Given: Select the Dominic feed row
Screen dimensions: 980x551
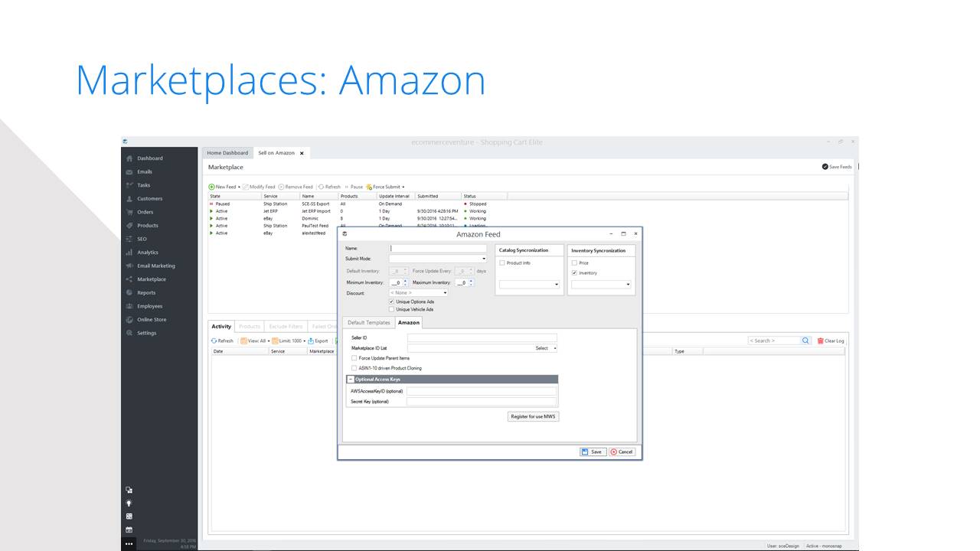Looking at the screenshot, I should click(528, 219).
